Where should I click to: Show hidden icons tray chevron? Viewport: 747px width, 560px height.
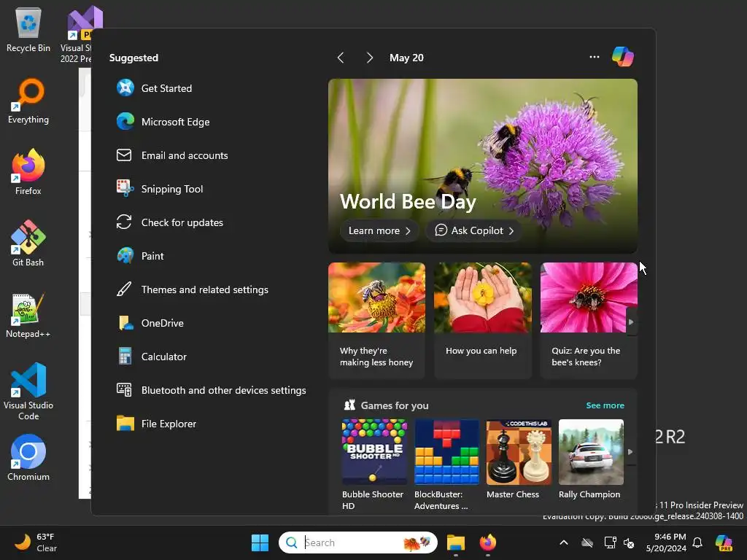pyautogui.click(x=564, y=542)
